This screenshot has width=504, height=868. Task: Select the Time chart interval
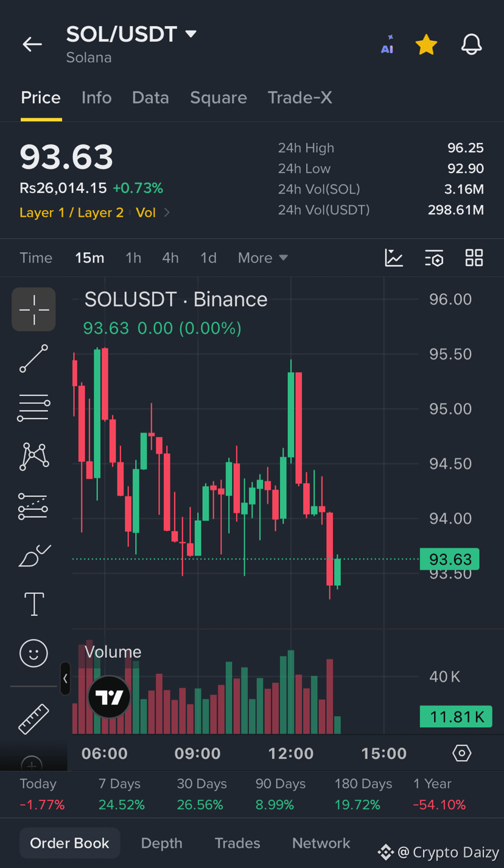click(36, 258)
